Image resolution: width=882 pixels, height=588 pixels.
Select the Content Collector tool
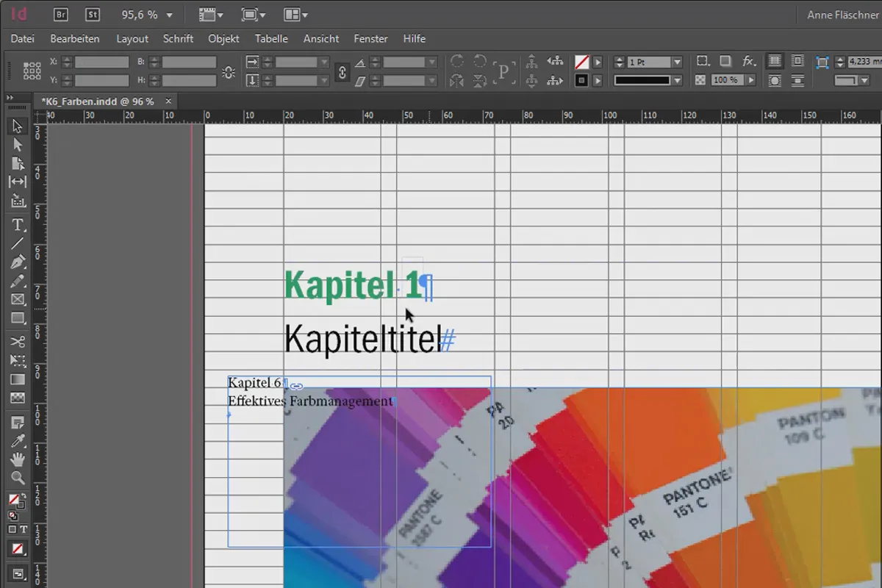click(18, 200)
